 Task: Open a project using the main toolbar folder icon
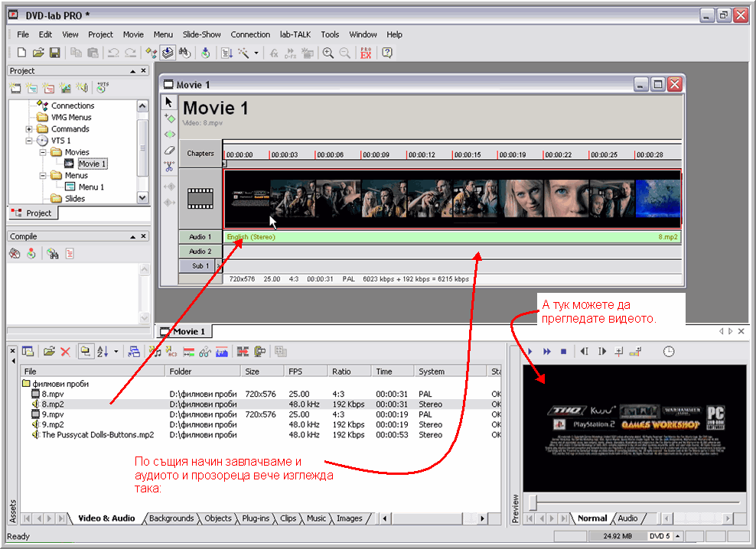click(x=38, y=53)
